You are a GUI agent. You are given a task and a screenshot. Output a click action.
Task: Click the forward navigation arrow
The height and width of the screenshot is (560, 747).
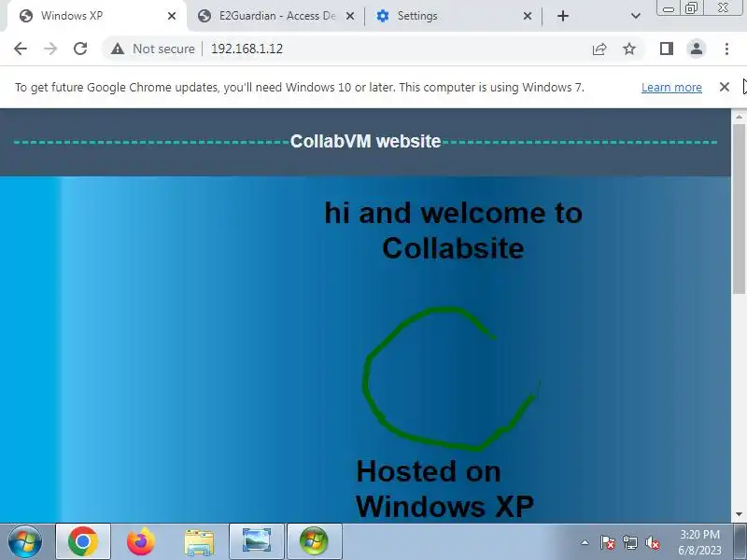(50, 49)
